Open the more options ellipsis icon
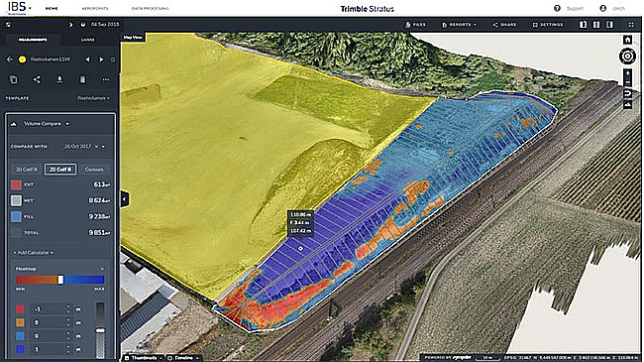 [x=106, y=79]
